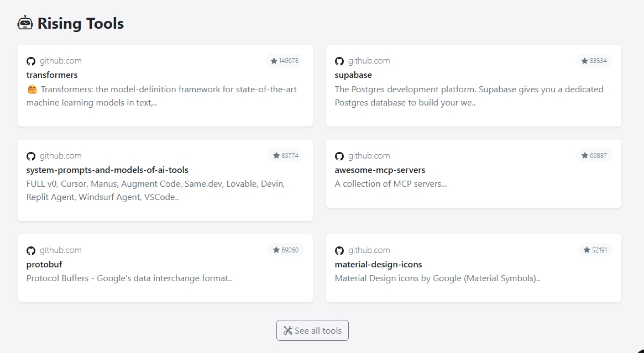Click the GitHub icon on supabase card
Image resolution: width=644 pixels, height=353 pixels.
point(339,61)
